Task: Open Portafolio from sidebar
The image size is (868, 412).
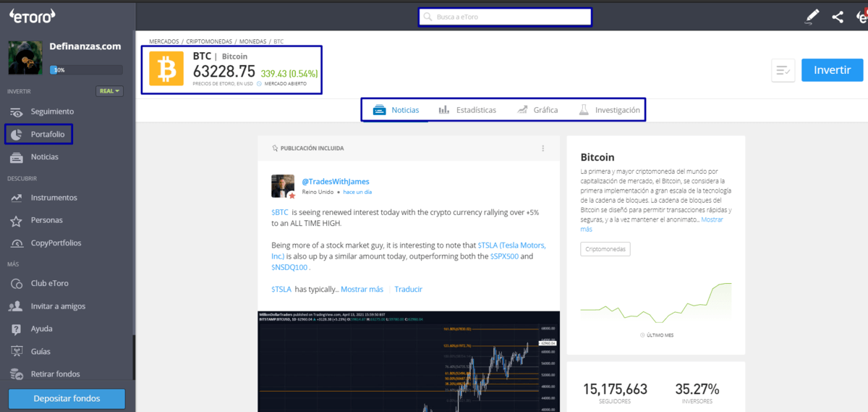Action: [47, 135]
